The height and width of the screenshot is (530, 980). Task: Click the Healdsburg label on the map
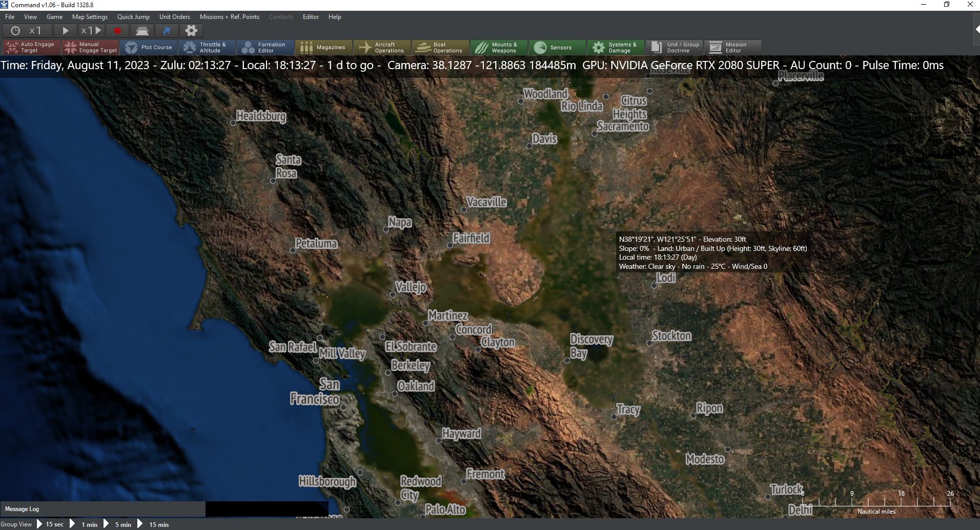[x=261, y=116]
